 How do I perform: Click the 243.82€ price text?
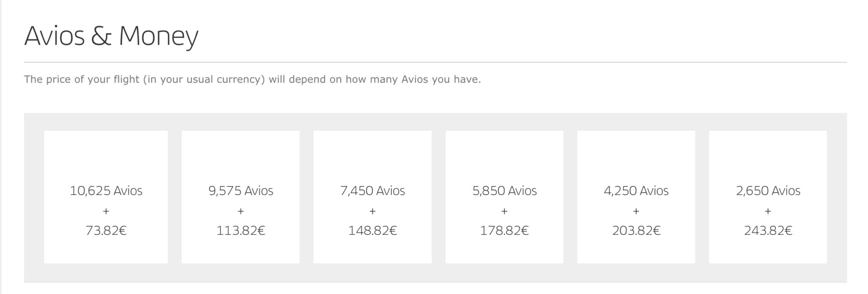pyautogui.click(x=768, y=231)
